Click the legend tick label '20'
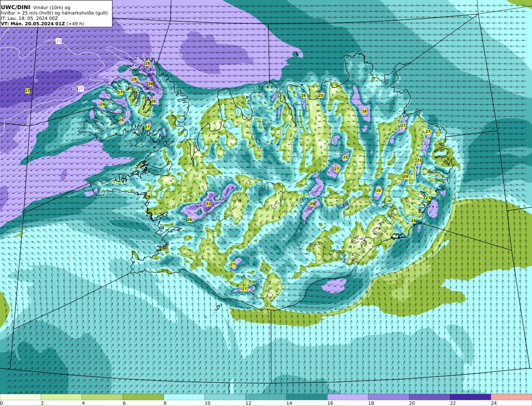532x406 pixels. pyautogui.click(x=412, y=403)
